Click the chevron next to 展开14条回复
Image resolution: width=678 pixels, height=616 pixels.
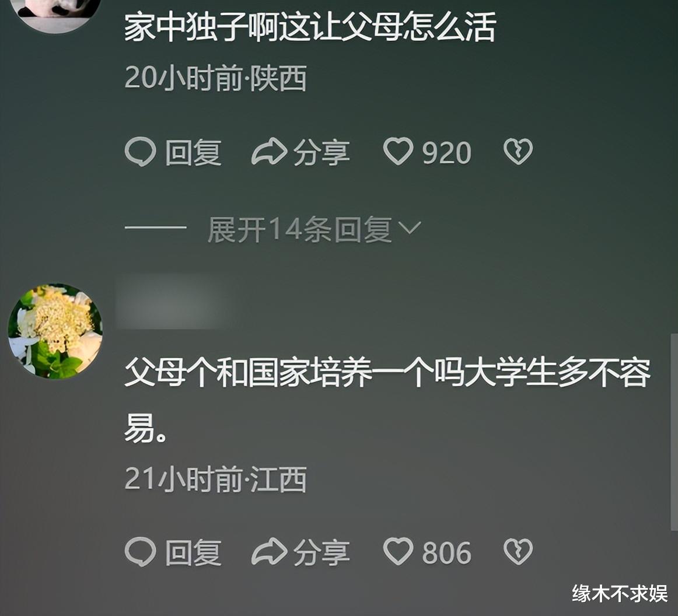click(409, 228)
